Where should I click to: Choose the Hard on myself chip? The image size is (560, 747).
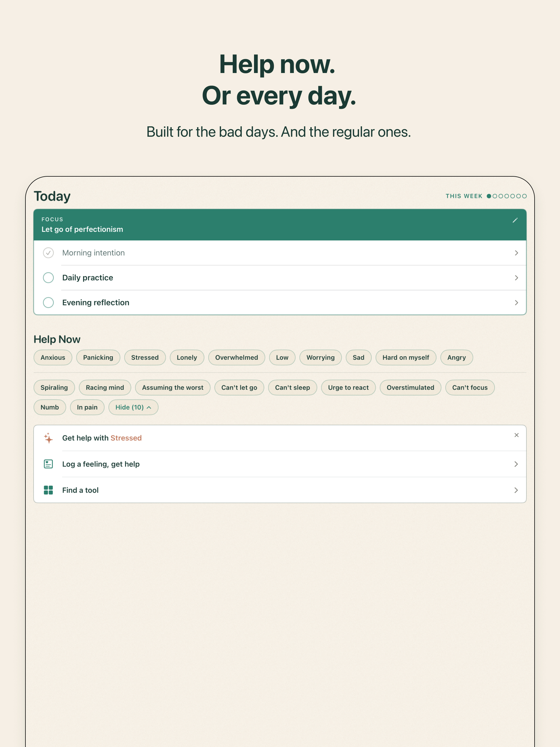tap(406, 357)
